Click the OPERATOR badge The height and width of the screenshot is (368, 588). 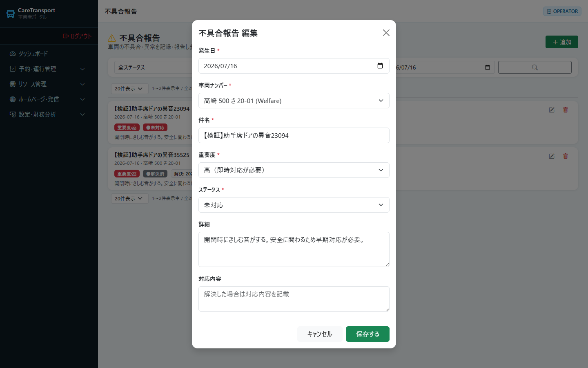click(562, 11)
